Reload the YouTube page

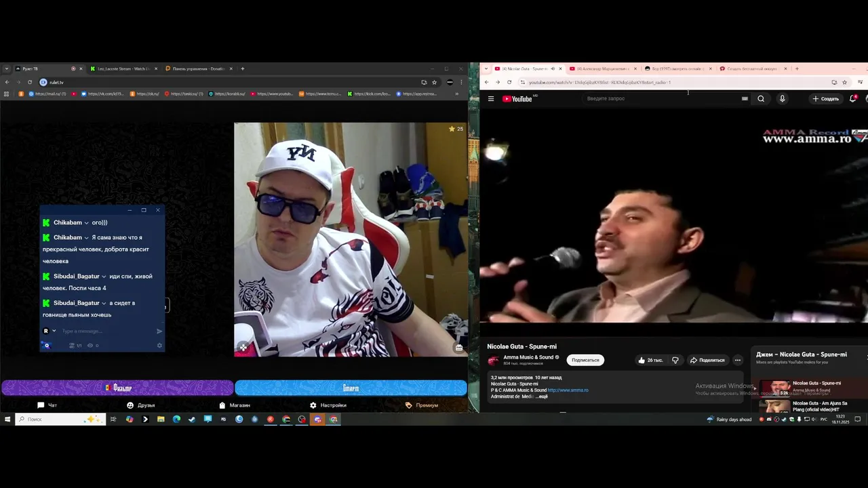tap(509, 82)
